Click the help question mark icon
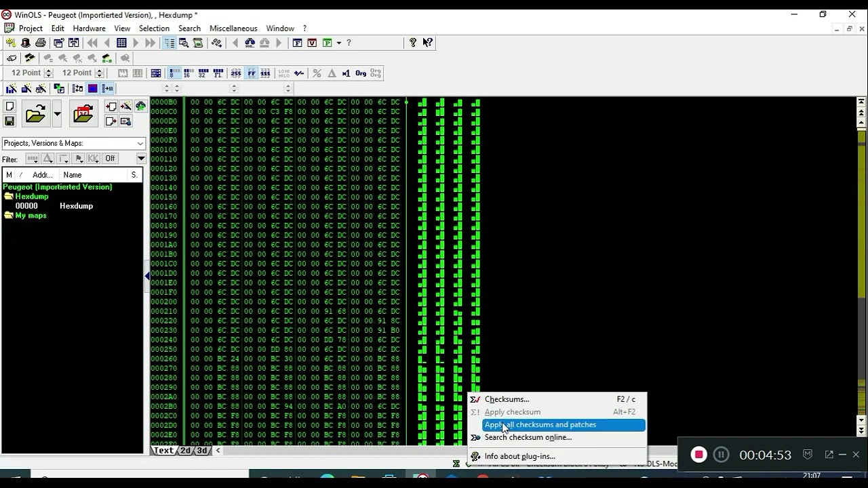 (x=412, y=43)
